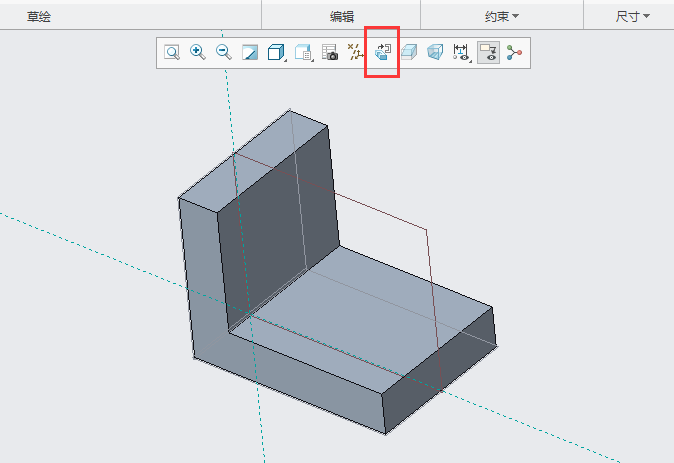674x463 pixels.
Task: Expand the 尺寸 group dropdown
Action: pos(632,17)
